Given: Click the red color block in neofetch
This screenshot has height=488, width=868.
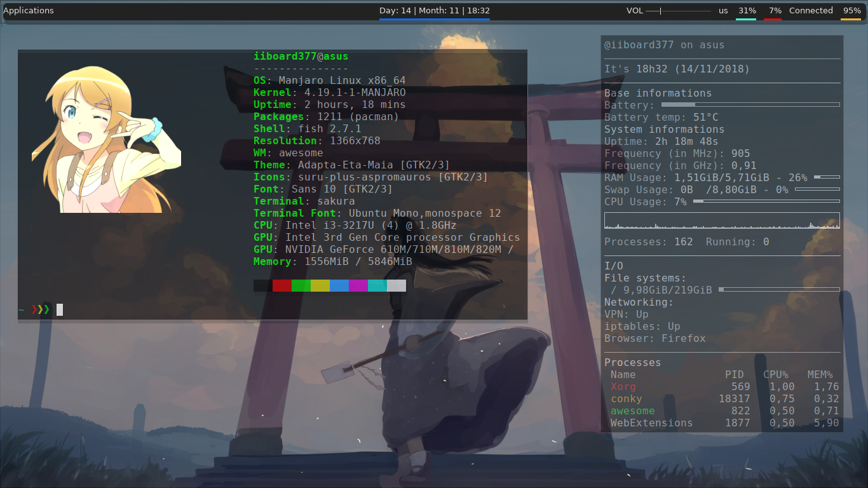Looking at the screenshot, I should (282, 286).
